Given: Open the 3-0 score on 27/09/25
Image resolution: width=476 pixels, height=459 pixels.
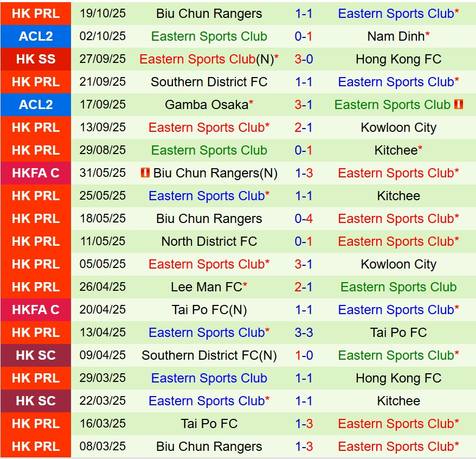Looking at the screenshot, I should (304, 59).
